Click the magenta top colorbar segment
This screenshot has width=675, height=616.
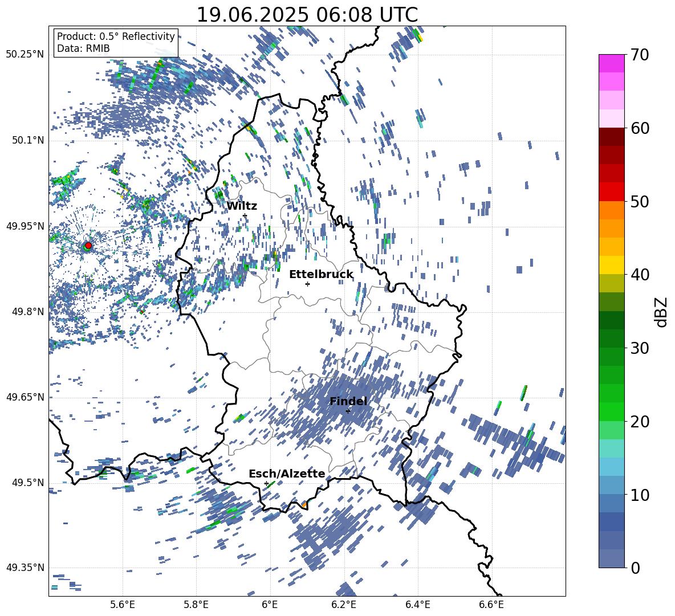click(612, 63)
